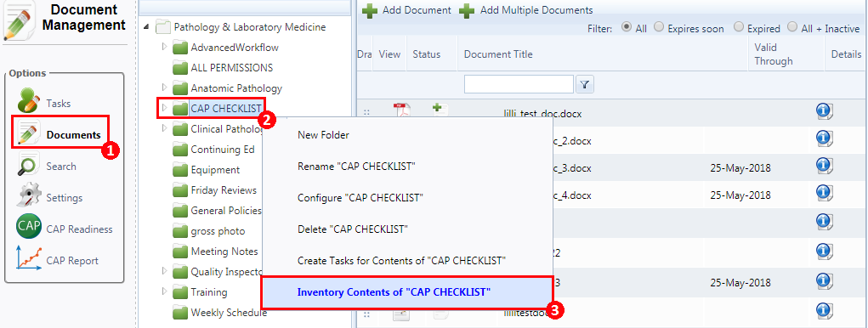
Task: Expand the AdvancedWorkflow folder arrow
Action: point(164,47)
